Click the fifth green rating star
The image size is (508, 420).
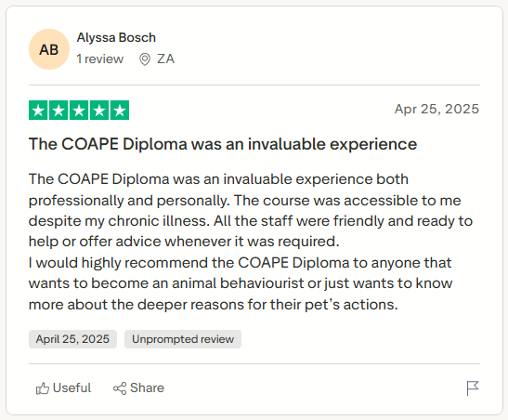coord(120,111)
